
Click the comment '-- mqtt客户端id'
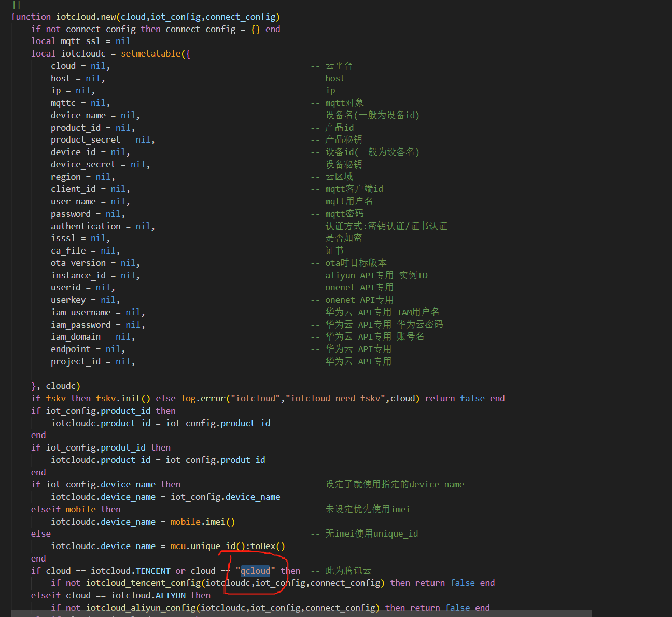(347, 189)
